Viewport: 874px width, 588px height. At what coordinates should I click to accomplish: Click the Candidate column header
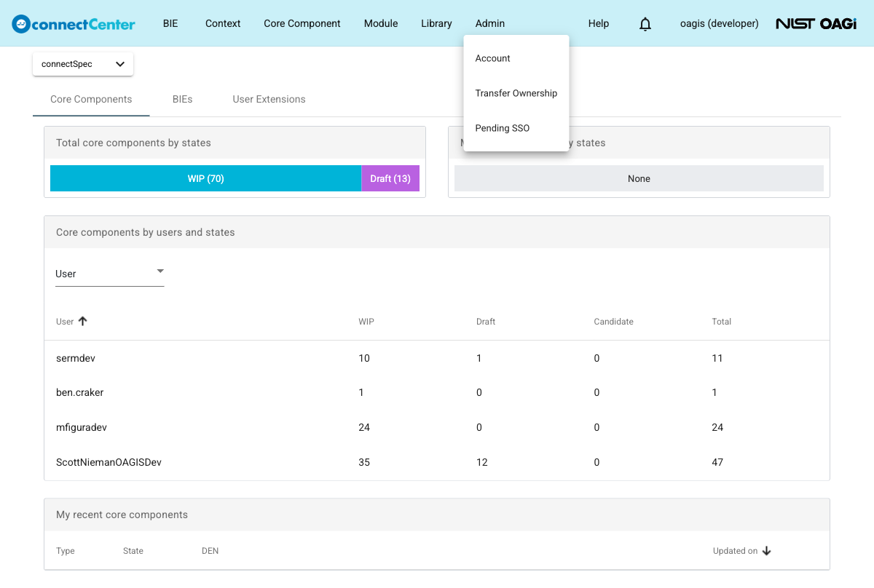614,322
